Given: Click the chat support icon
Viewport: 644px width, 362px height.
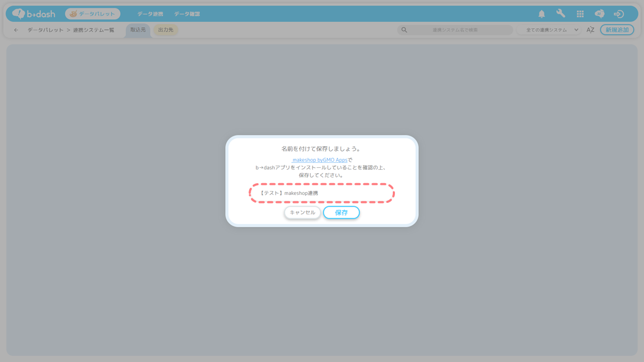Looking at the screenshot, I should [x=599, y=14].
